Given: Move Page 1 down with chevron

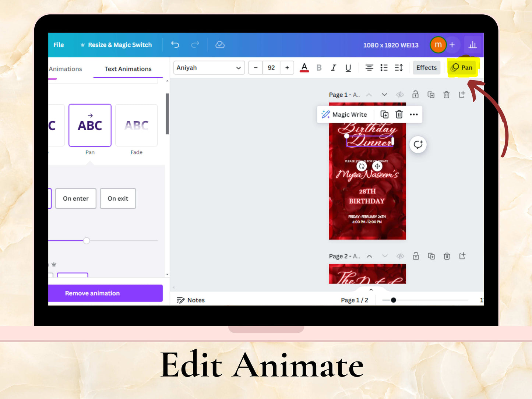Looking at the screenshot, I should [384, 95].
